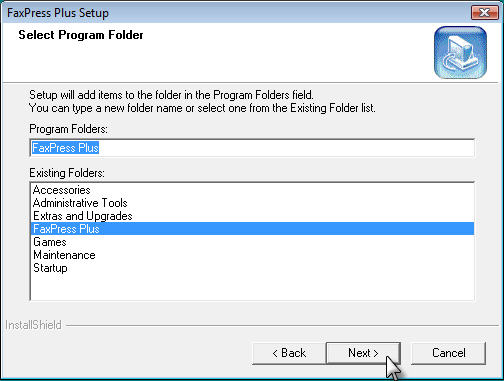This screenshot has width=504, height=381.
Task: Choose the Maintenance folder entry
Action: coord(64,255)
